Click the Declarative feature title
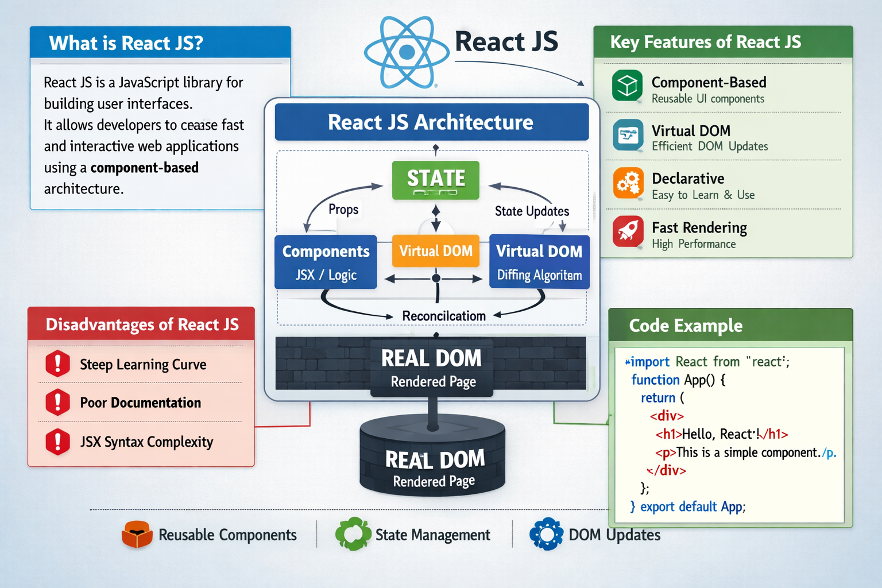The image size is (882, 588). click(x=688, y=179)
